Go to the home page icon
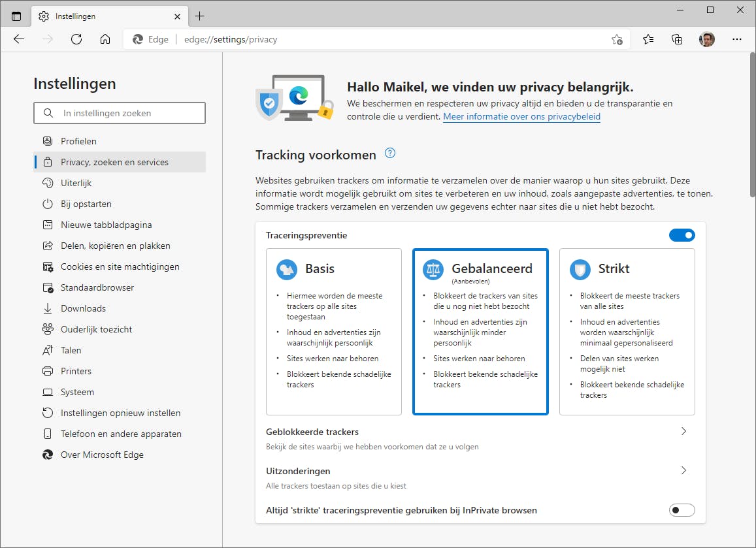 point(105,39)
